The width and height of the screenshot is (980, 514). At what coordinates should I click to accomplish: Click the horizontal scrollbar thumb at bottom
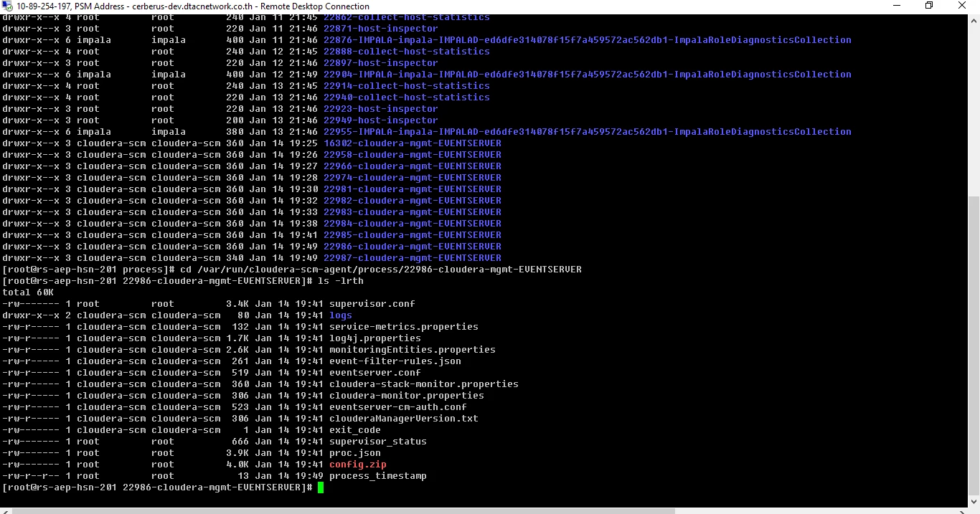344,510
